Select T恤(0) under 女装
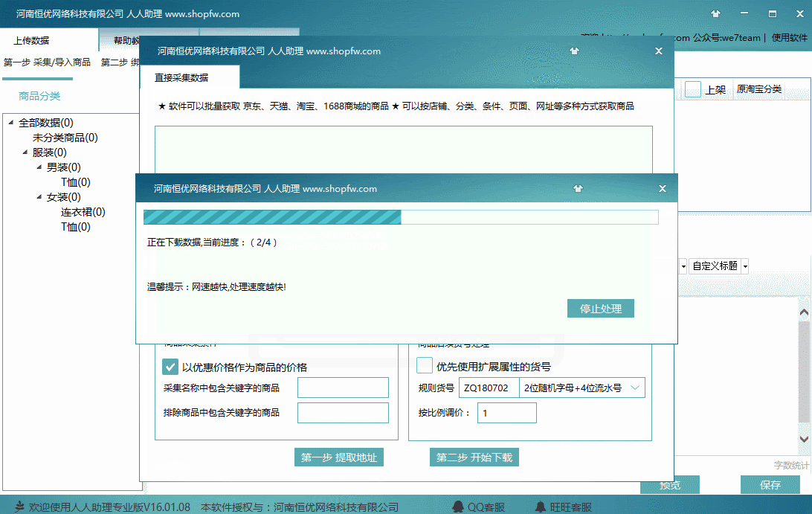Screen dimensions: 812x514 pyautogui.click(x=76, y=226)
